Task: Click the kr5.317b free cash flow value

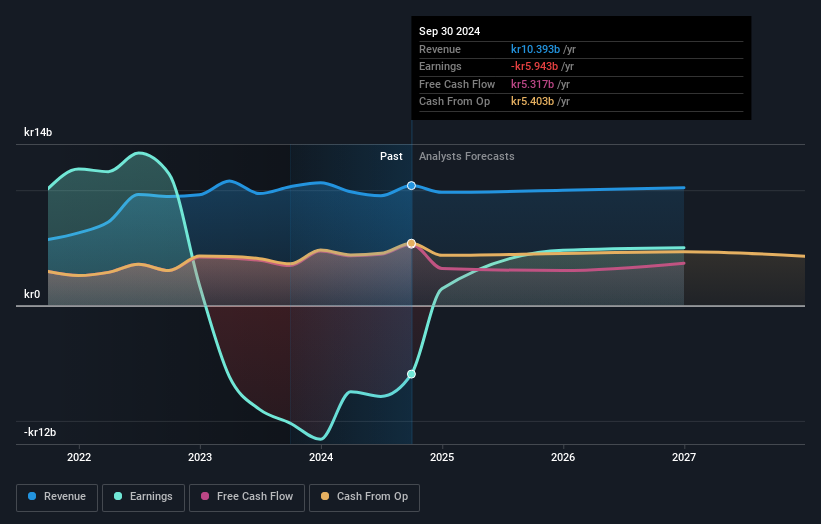Action: point(532,84)
